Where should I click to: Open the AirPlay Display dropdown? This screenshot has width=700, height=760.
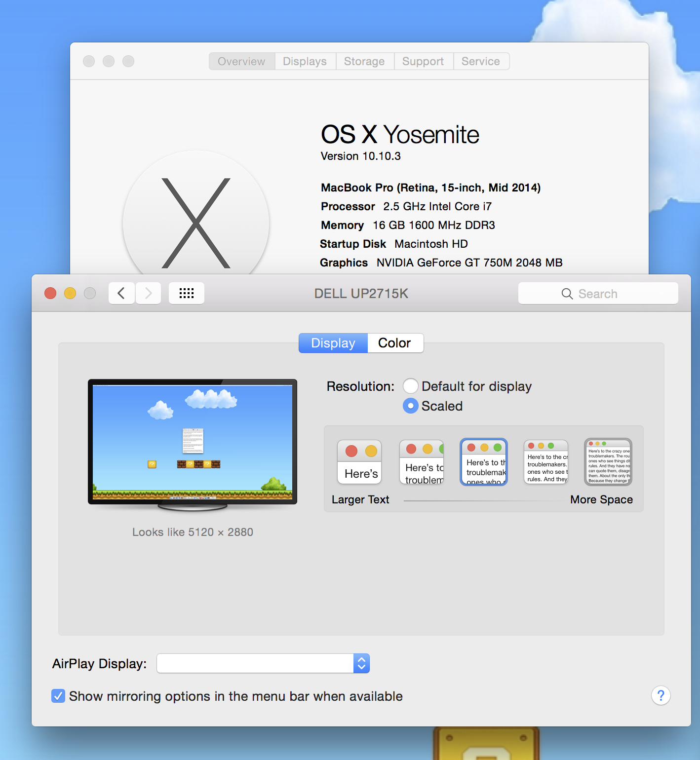[x=263, y=663]
